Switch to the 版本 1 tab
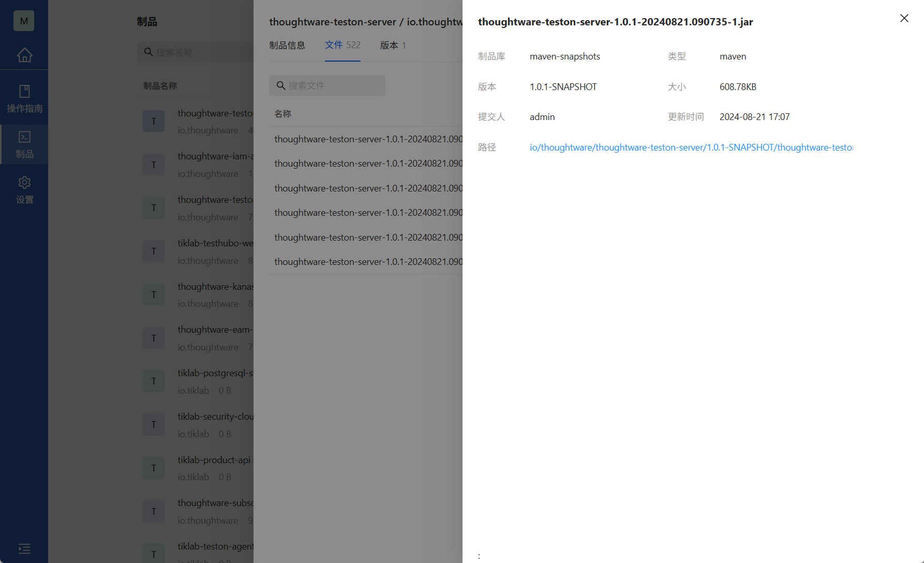The image size is (924, 563). pyautogui.click(x=393, y=45)
